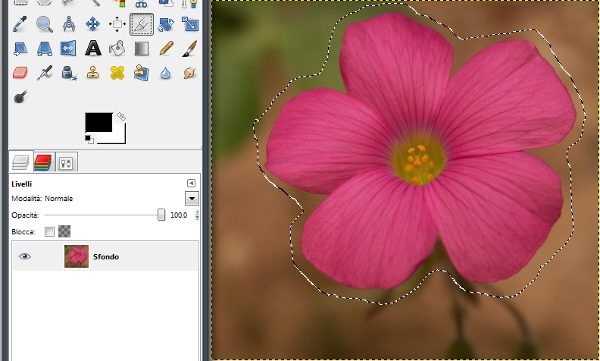Select the Ink bottle tool
Screen dimensions: 600x361
(69, 73)
